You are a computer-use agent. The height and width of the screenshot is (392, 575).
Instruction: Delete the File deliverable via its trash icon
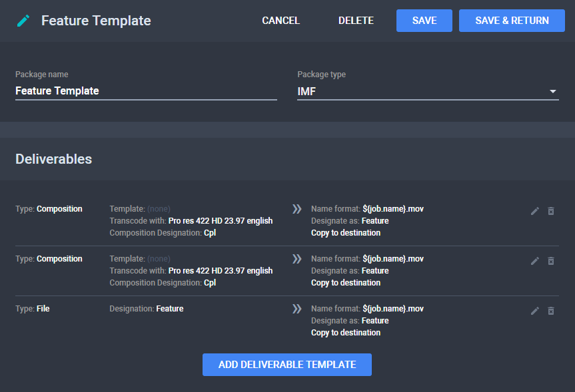tap(551, 311)
